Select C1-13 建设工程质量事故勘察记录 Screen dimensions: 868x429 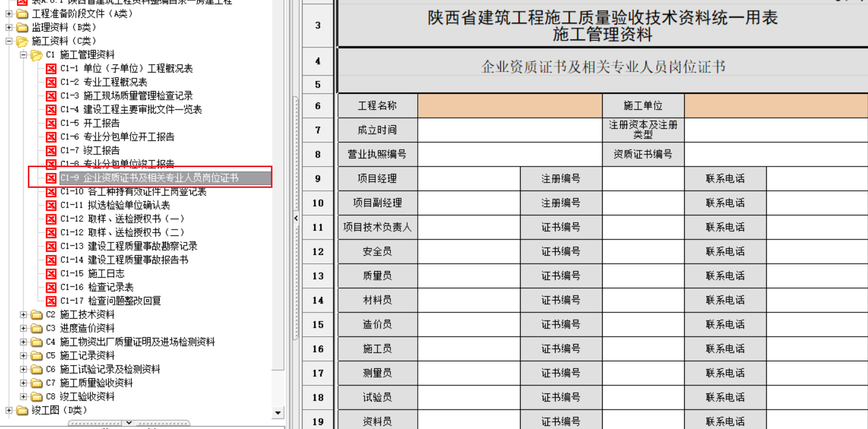142,246
